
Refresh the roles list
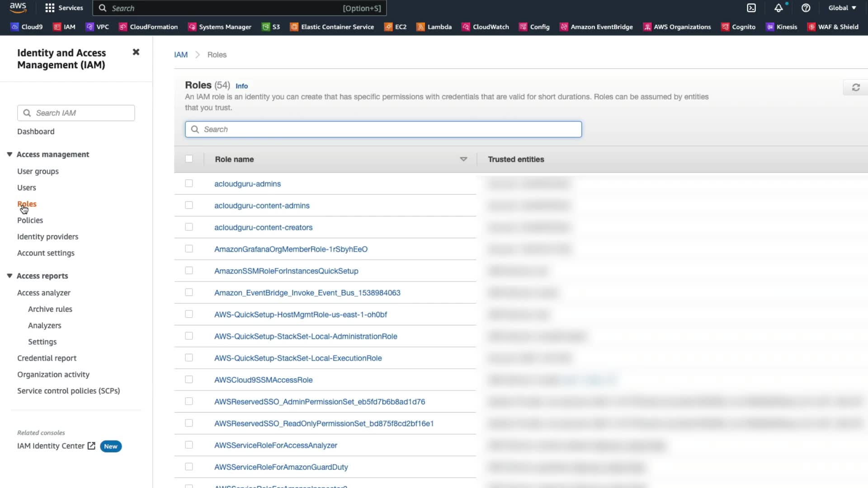pos(855,88)
